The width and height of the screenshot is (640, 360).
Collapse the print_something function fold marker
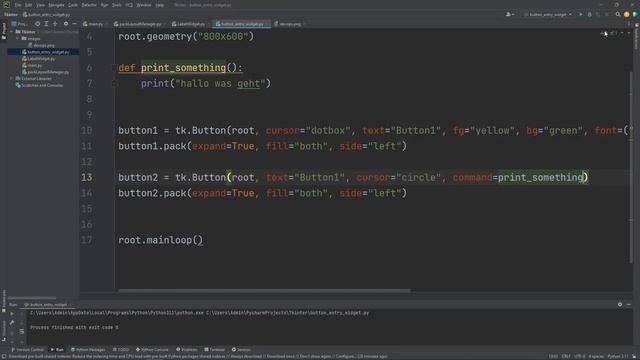point(114,68)
